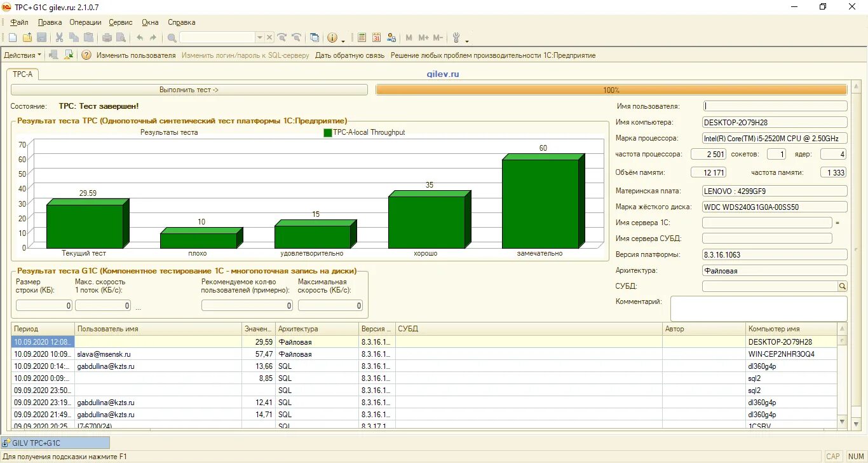Click the 100% progress bar
This screenshot has height=463, width=868.
pyautogui.click(x=611, y=90)
